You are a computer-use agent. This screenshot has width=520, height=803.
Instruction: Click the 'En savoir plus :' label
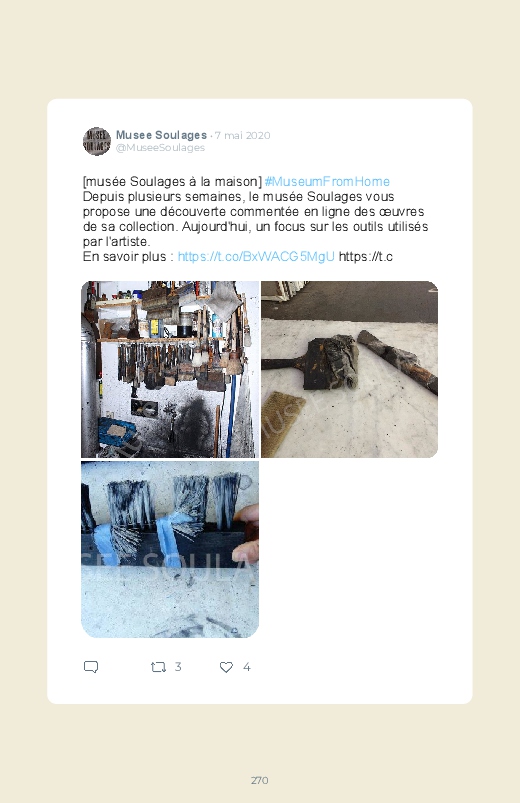[x=128, y=257]
